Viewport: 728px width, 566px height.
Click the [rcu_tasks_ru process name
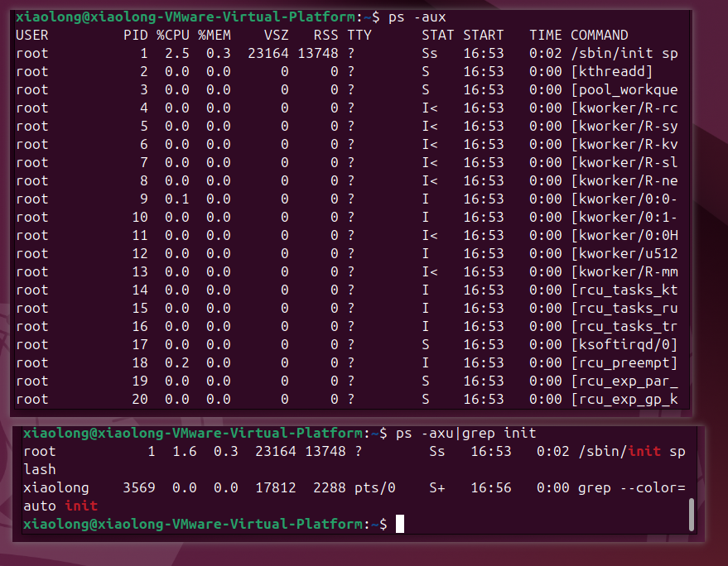[x=624, y=308]
